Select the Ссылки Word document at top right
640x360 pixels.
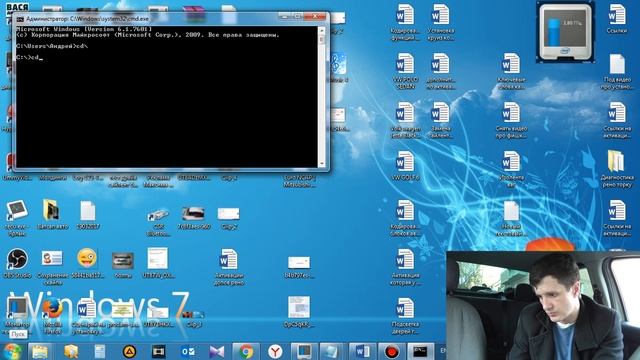617,18
